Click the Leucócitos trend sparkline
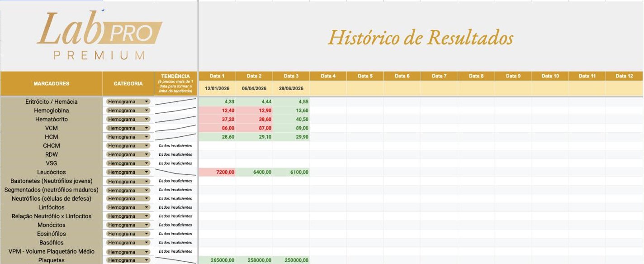 [176, 172]
